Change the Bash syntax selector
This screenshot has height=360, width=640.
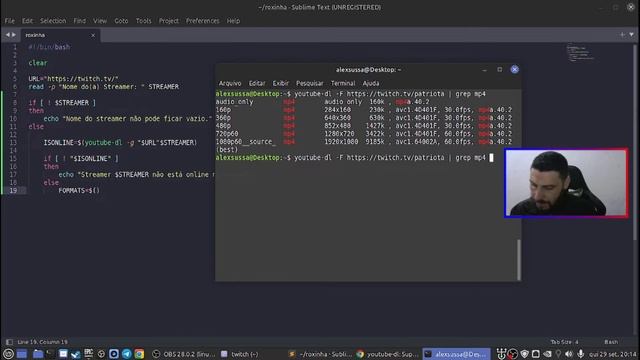tap(611, 342)
